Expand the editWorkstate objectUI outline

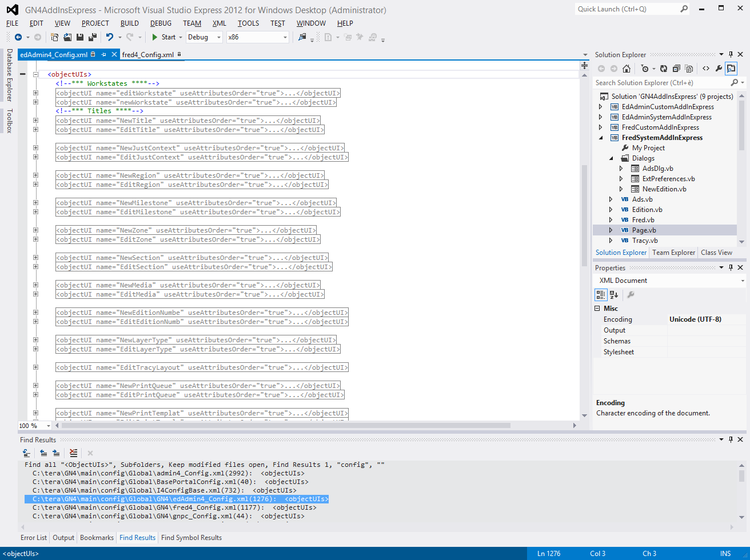(x=35, y=93)
